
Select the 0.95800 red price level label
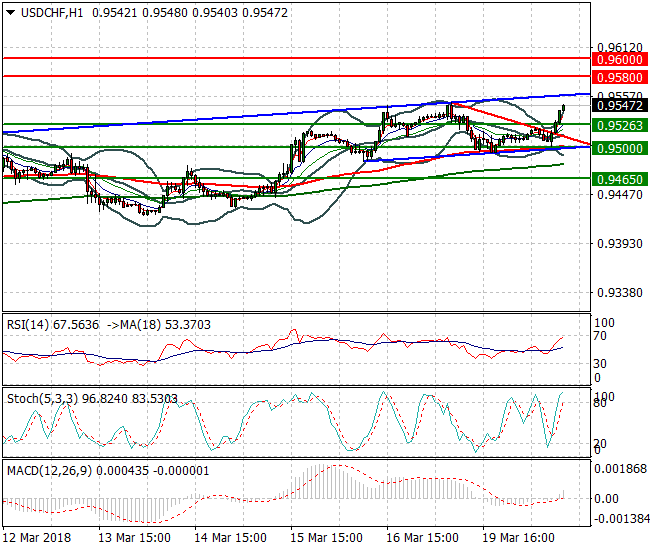(x=620, y=78)
